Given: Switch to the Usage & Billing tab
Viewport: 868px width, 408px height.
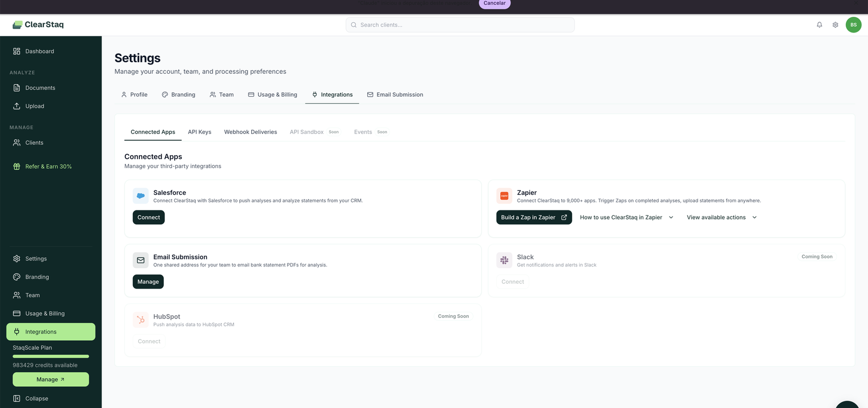Looking at the screenshot, I should click(x=272, y=94).
